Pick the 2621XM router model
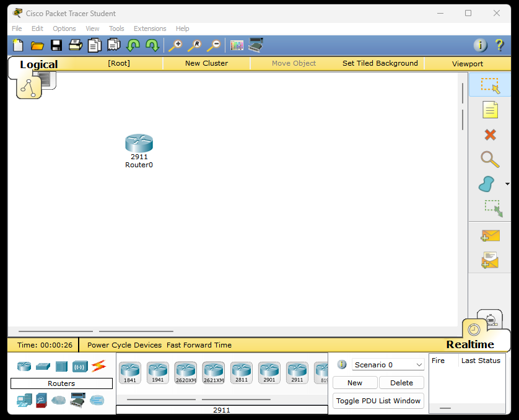 point(214,373)
